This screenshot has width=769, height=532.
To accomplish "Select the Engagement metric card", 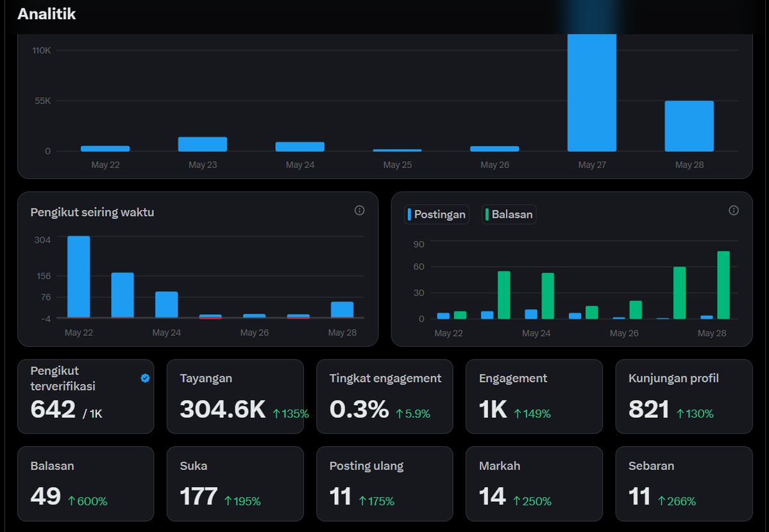I will (x=534, y=397).
